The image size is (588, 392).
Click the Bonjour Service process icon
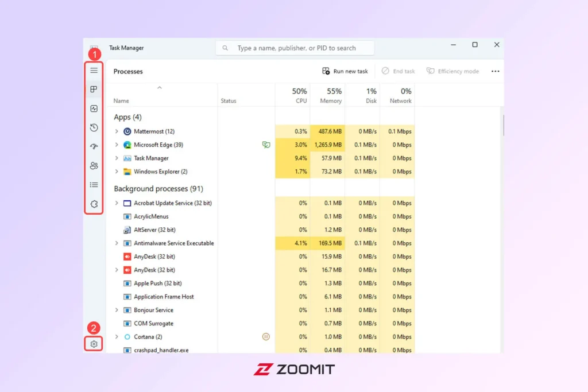point(127,310)
